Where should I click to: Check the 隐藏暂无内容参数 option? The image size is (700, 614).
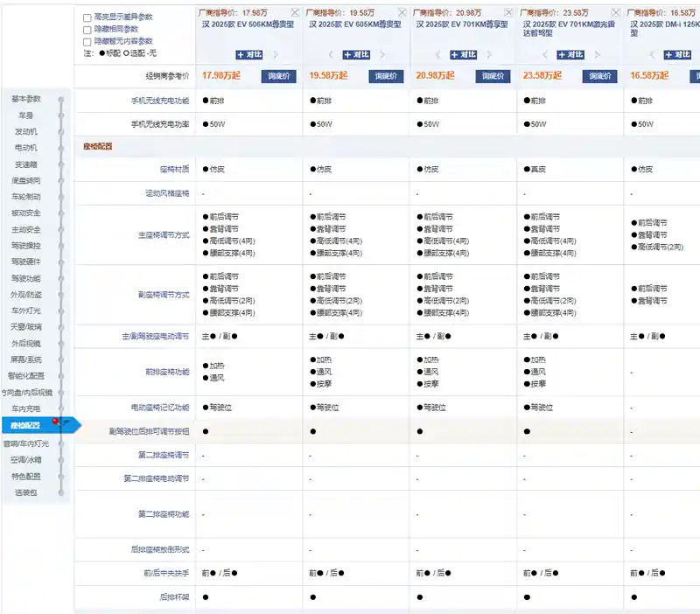point(87,41)
